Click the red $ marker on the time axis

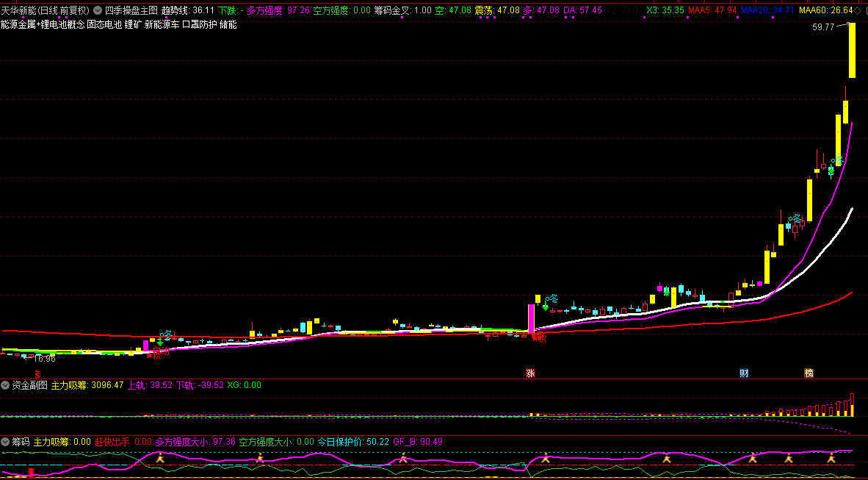(x=37, y=375)
